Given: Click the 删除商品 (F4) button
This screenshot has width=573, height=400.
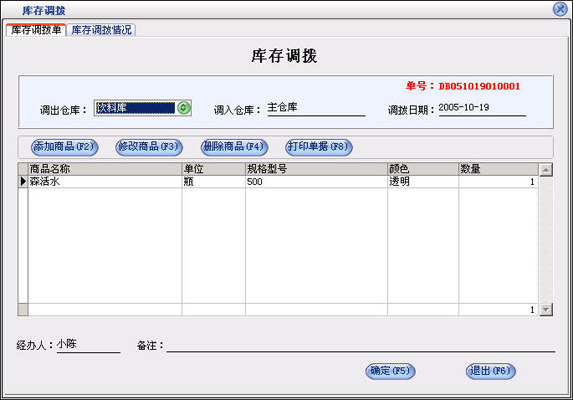Looking at the screenshot, I should [x=234, y=147].
